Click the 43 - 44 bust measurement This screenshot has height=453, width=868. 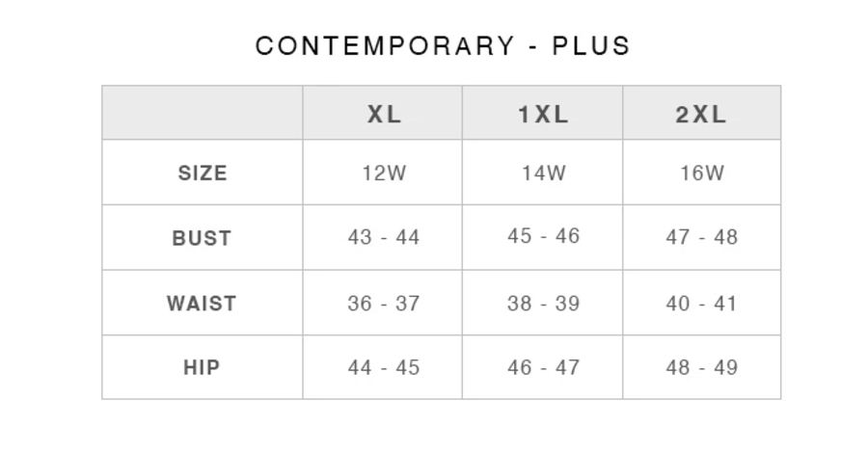point(384,237)
